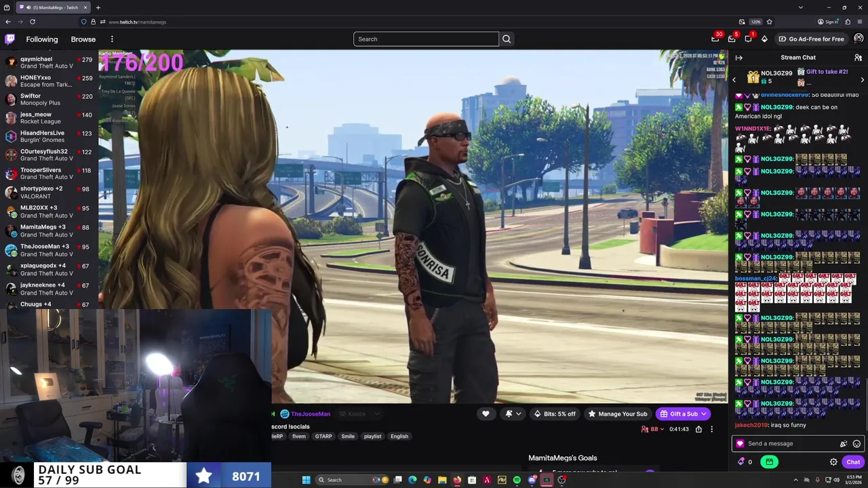Viewport: 868px width, 488px height.
Task: Select the fivem tag
Action: tap(299, 436)
